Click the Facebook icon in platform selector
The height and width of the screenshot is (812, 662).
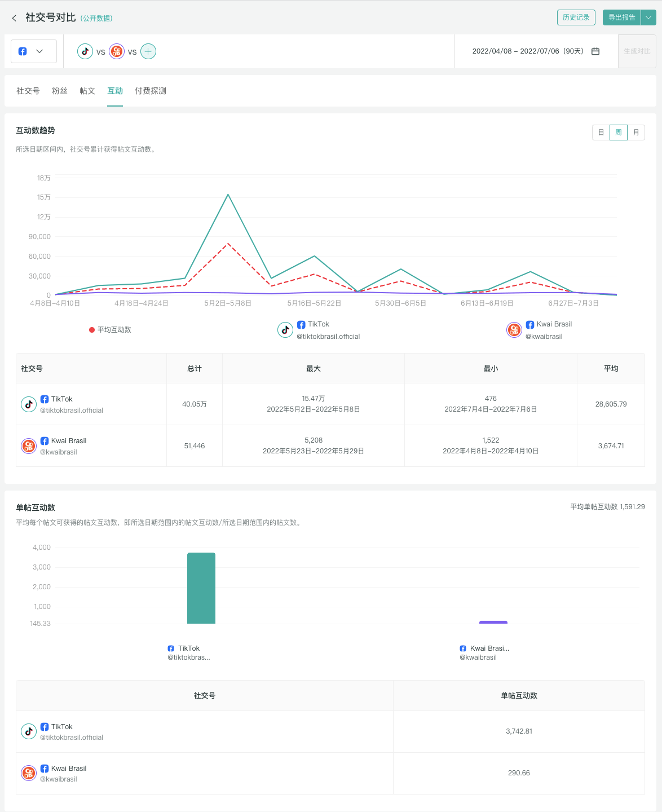pos(23,51)
